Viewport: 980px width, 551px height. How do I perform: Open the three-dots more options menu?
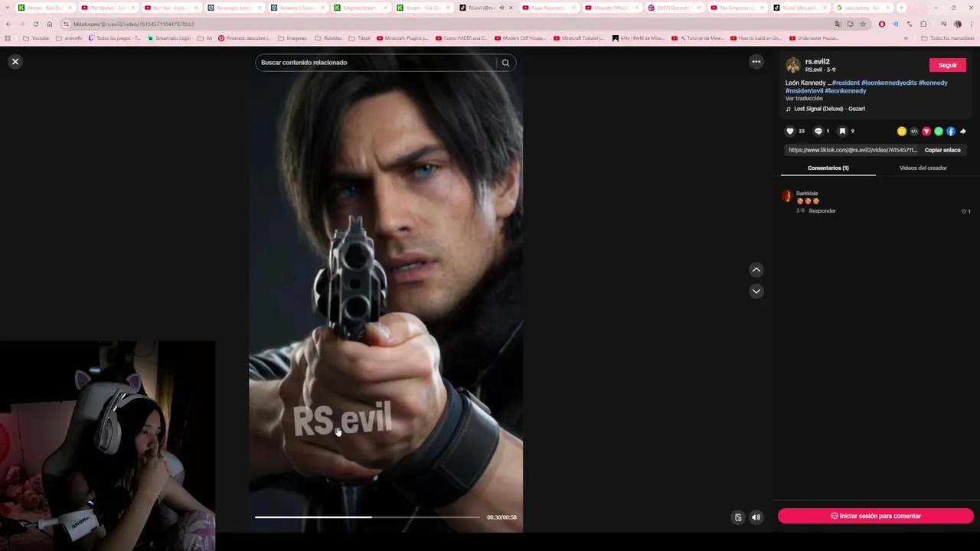(x=756, y=62)
